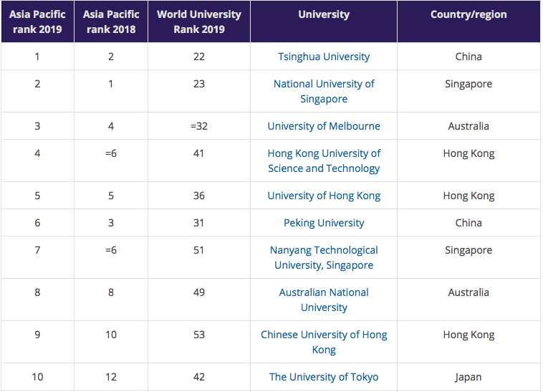The width and height of the screenshot is (543, 392).
Task: Click Australian National University link
Action: pos(324,300)
